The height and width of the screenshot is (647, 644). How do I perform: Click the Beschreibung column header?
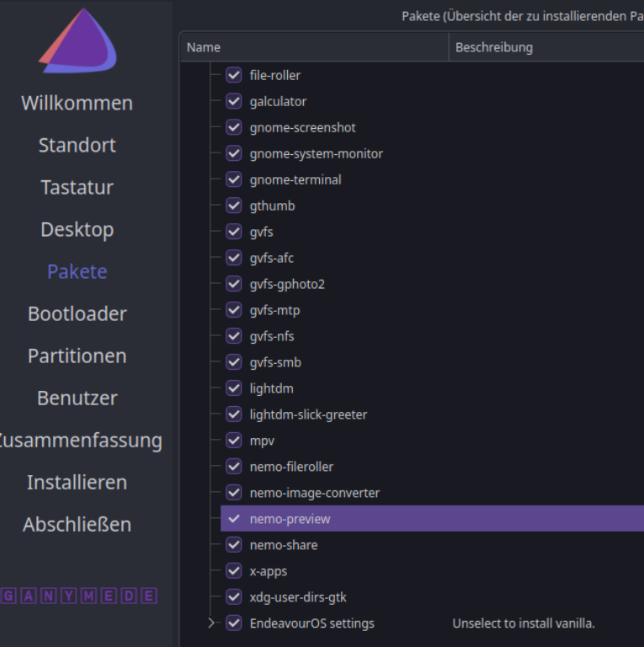[493, 47]
